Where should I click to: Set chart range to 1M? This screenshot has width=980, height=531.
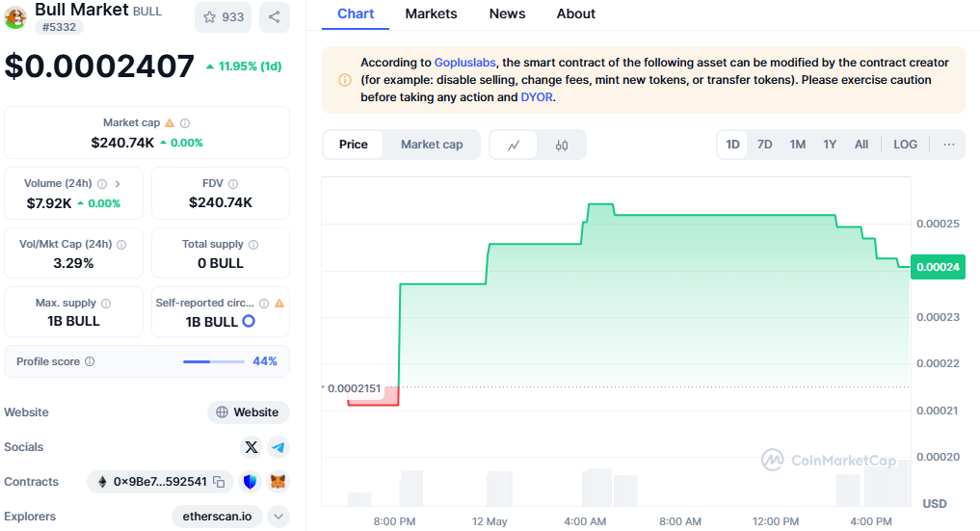point(798,145)
